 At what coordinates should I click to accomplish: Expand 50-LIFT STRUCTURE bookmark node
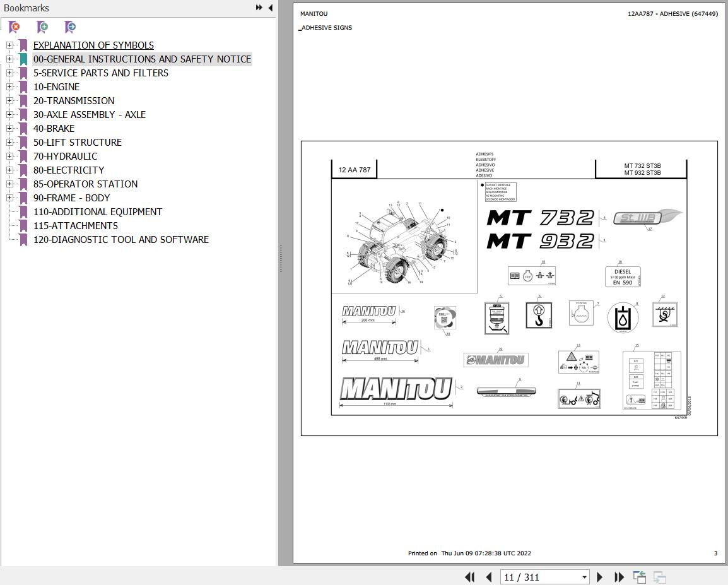pyautogui.click(x=9, y=143)
